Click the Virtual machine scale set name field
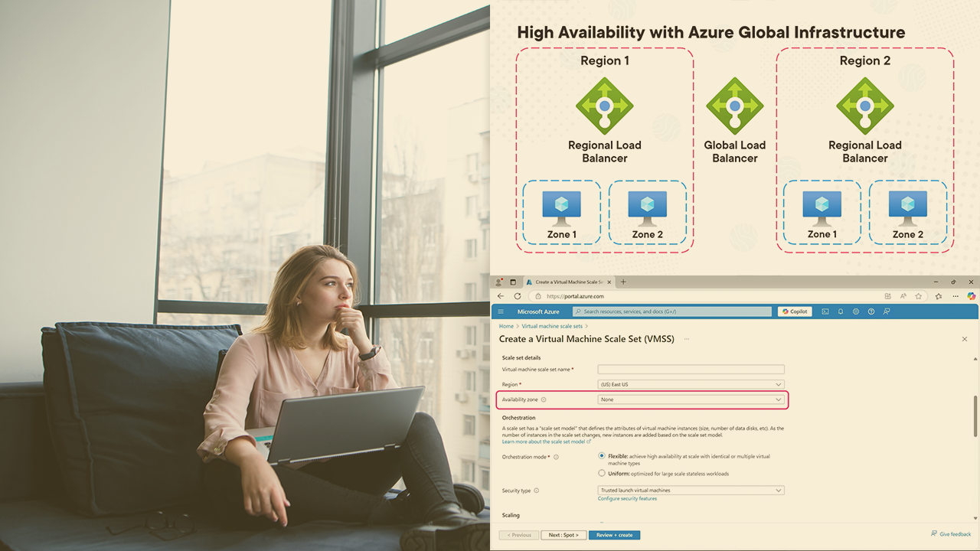 691,370
